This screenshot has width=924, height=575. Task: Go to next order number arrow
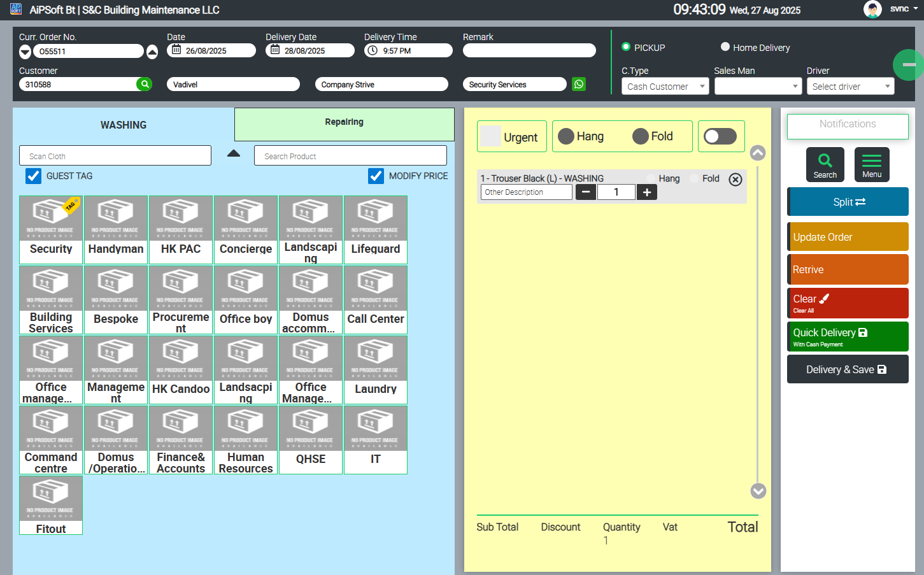[x=152, y=52]
